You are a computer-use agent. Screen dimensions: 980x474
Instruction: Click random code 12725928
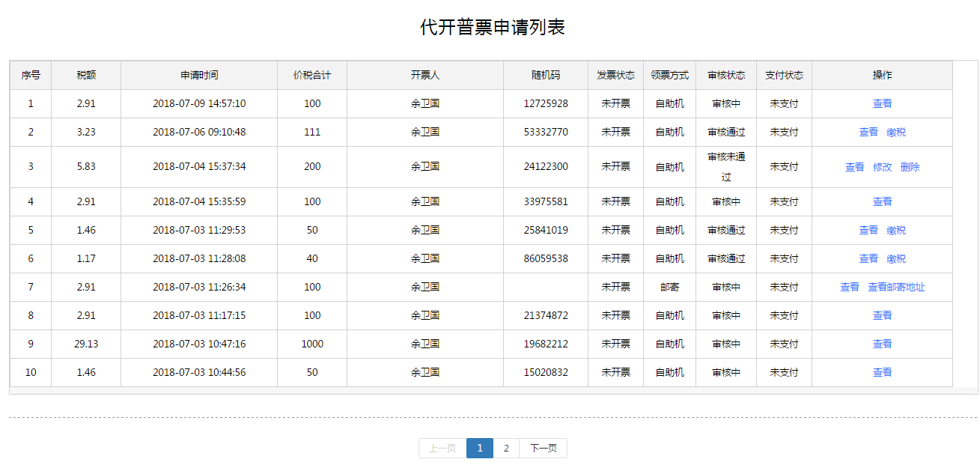[546, 103]
